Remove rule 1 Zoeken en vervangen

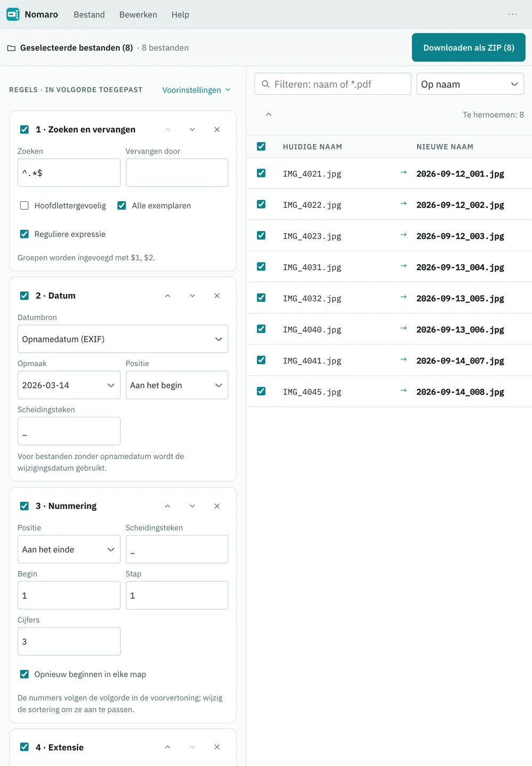coord(217,129)
